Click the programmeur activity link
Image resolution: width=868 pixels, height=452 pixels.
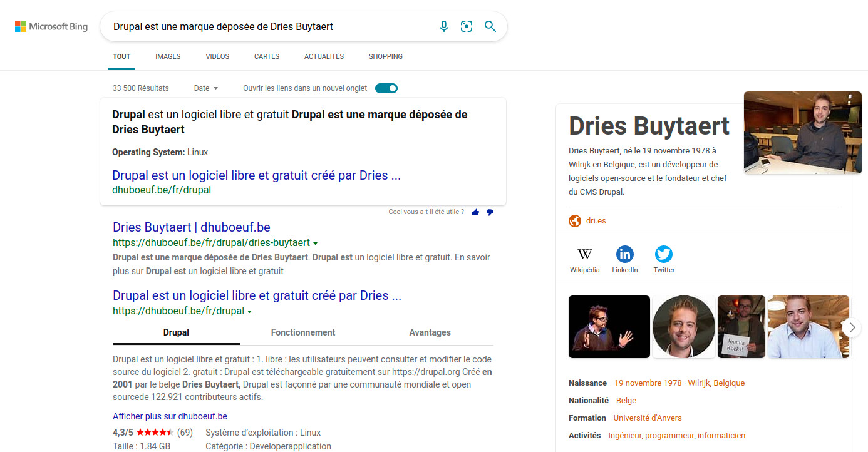tap(669, 435)
